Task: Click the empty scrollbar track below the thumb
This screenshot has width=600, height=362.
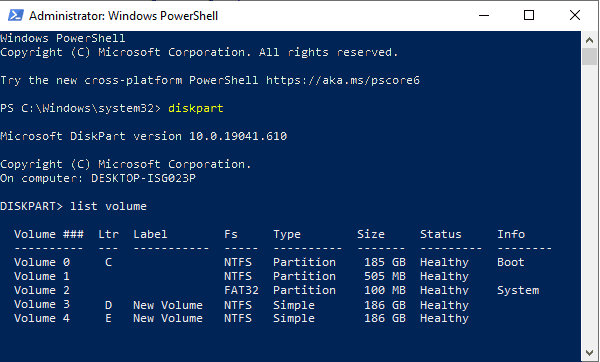Action: pos(589,205)
